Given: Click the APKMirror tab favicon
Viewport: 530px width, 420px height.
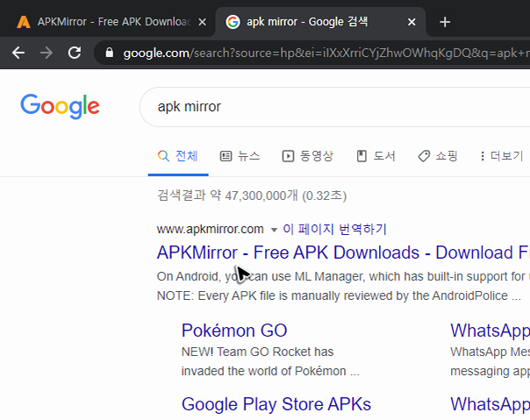Looking at the screenshot, I should [24, 22].
